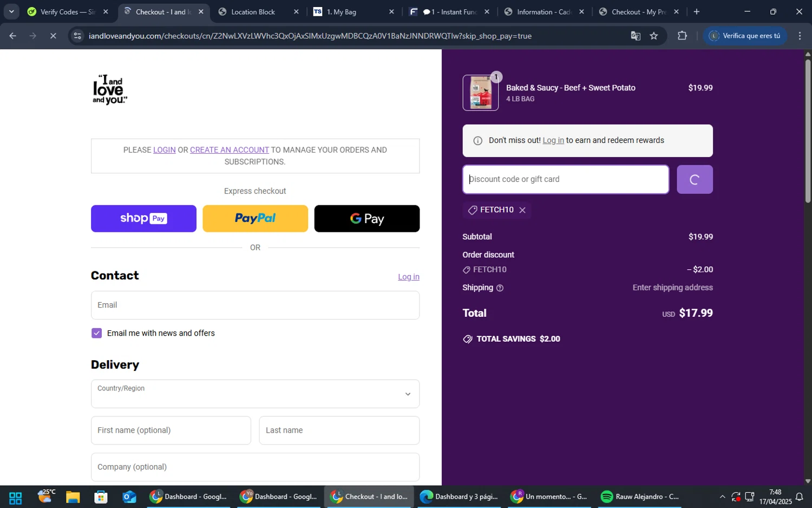812x508 pixels.
Task: Open Google Translate icon in address bar
Action: [636, 36]
